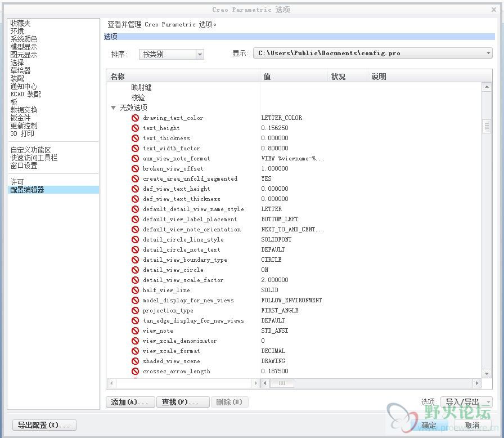The width and height of the screenshot is (504, 438).
Task: Click invalid icon beside text_height
Action: (135, 128)
